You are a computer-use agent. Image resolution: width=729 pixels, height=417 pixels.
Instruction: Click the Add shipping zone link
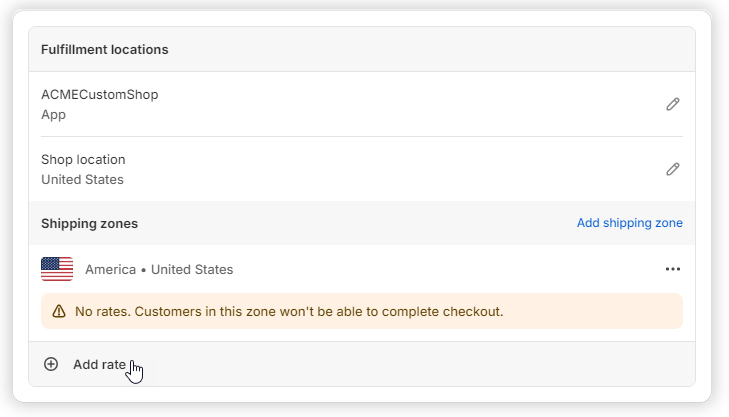[629, 223]
